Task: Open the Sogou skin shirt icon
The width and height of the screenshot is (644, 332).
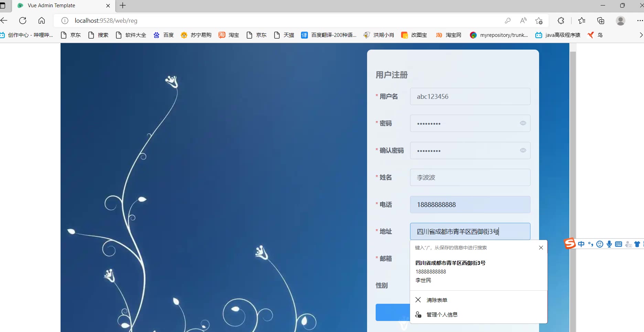Action: 637,244
